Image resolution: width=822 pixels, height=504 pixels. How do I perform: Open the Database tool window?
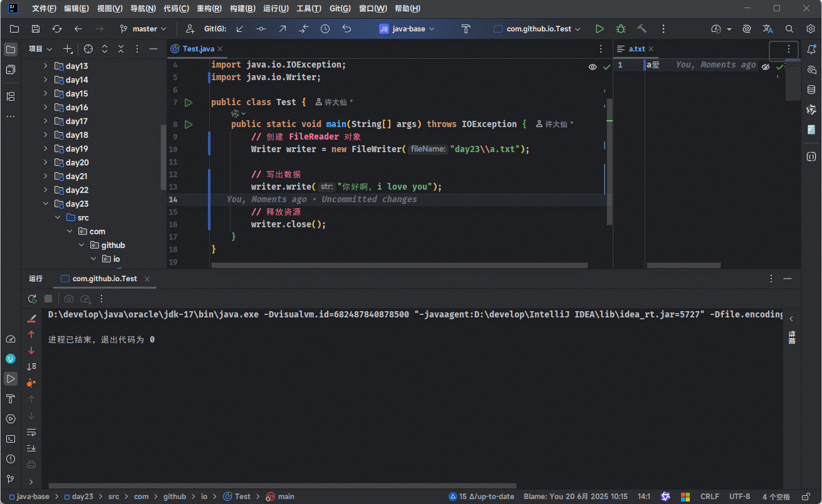811,90
